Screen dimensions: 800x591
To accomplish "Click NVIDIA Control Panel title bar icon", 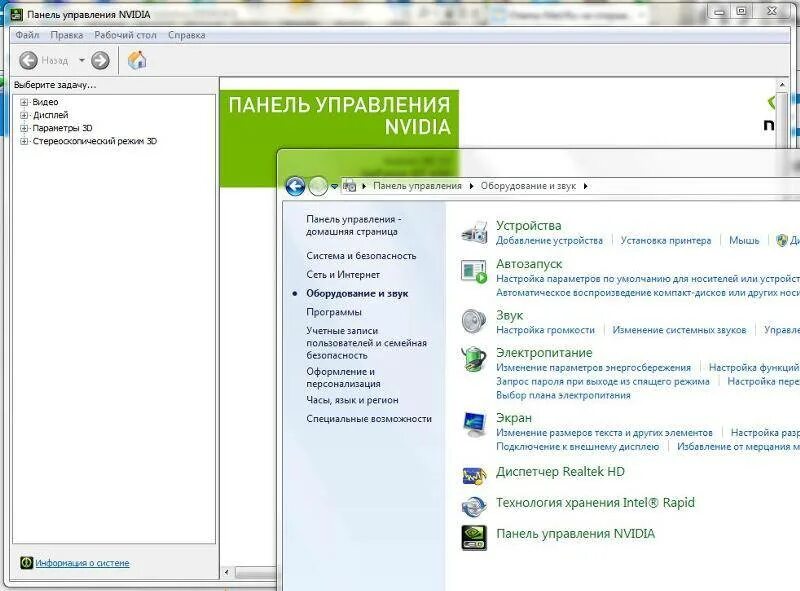I will point(17,14).
